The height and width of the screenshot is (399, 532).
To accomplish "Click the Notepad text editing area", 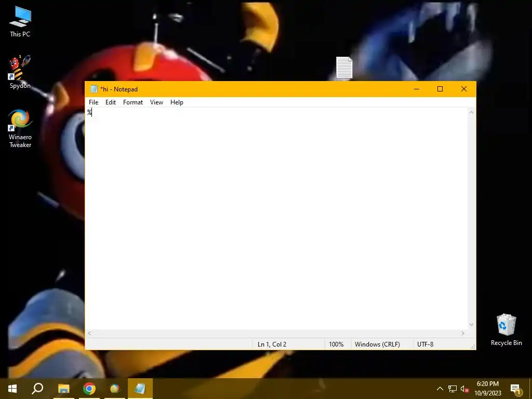I will (276, 219).
